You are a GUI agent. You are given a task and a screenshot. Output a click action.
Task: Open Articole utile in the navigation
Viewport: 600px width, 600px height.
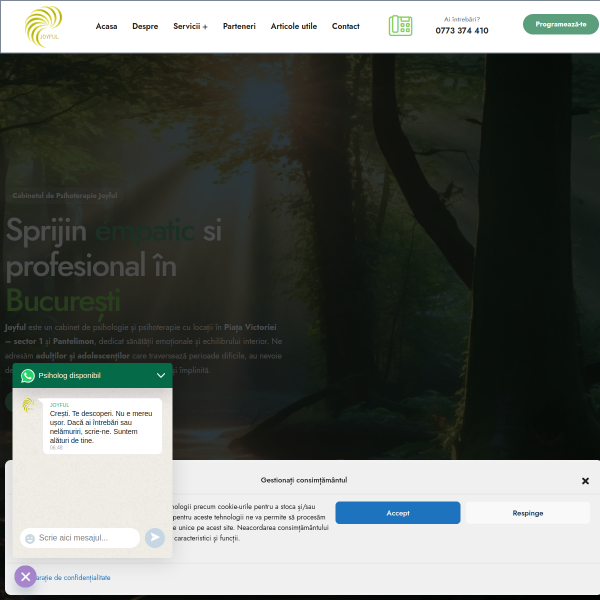click(x=293, y=26)
